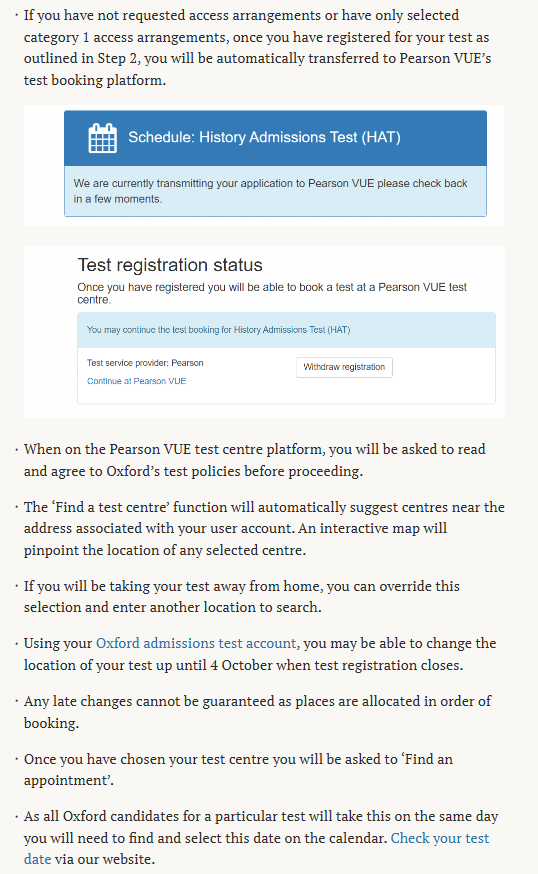Click the first paragraph about category 1 access arrangements
Screen dimensions: 538x874
coord(258,47)
